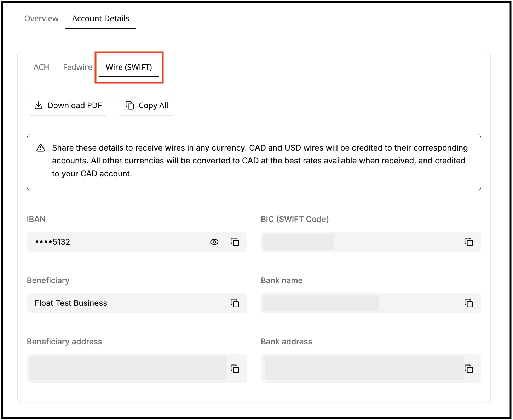
Task: Copy the Beneficiary address
Action: (235, 369)
